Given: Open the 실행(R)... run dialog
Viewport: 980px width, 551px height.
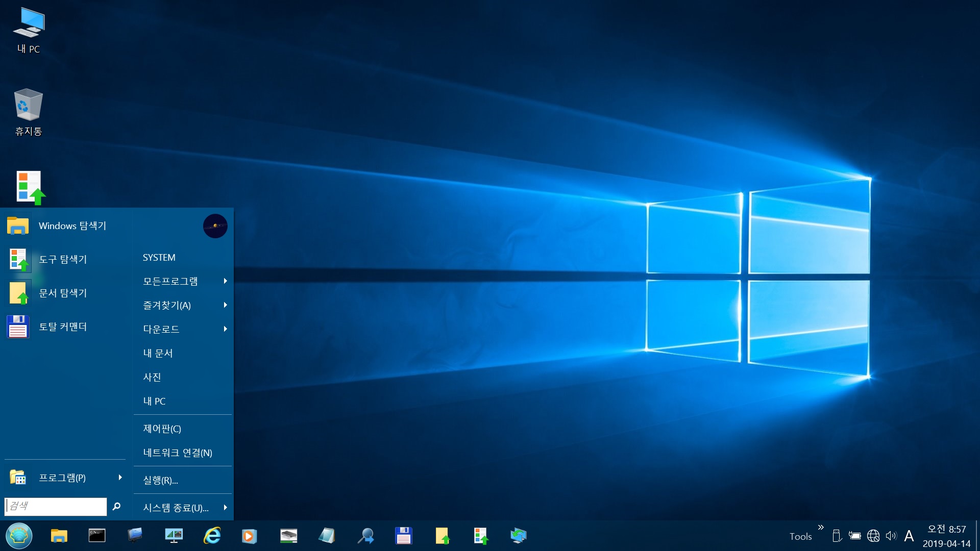Looking at the screenshot, I should (183, 480).
